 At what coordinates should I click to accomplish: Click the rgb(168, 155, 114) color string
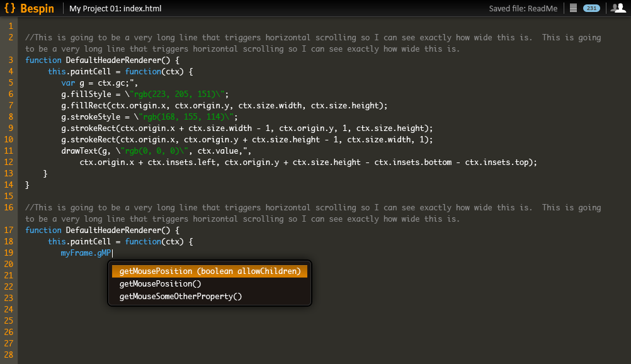[x=186, y=117]
